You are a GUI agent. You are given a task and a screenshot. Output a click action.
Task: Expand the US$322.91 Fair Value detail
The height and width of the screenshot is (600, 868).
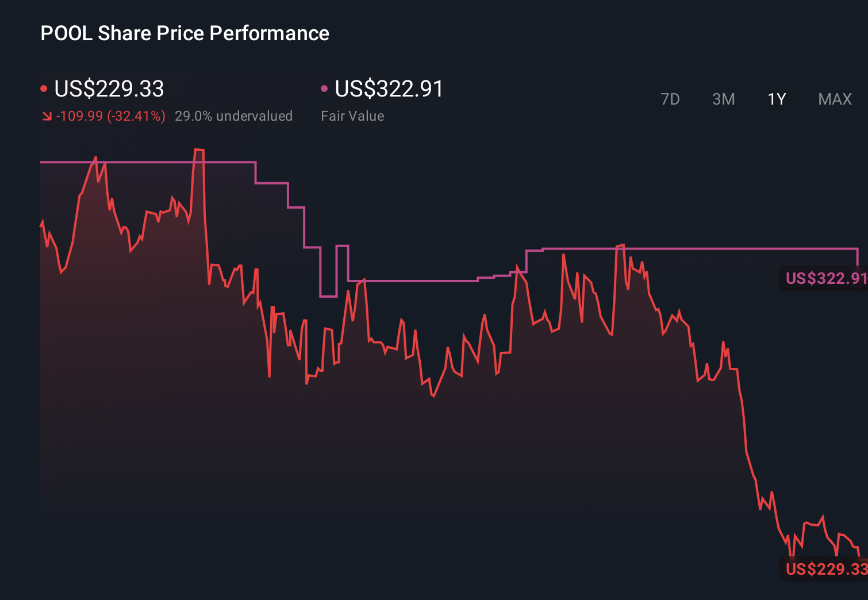(x=389, y=89)
